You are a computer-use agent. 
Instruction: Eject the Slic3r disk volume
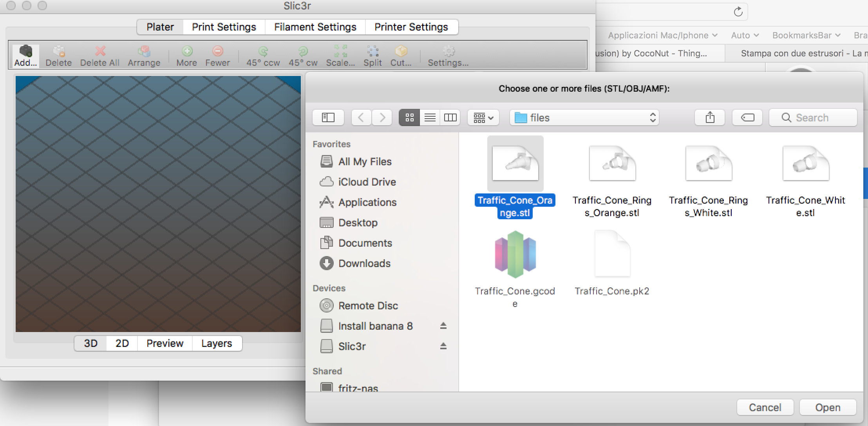(443, 346)
